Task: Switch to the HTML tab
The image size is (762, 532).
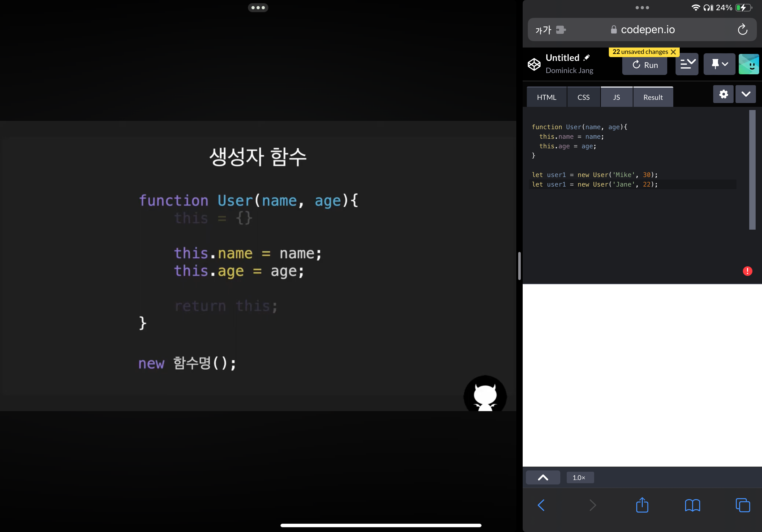Action: click(546, 98)
